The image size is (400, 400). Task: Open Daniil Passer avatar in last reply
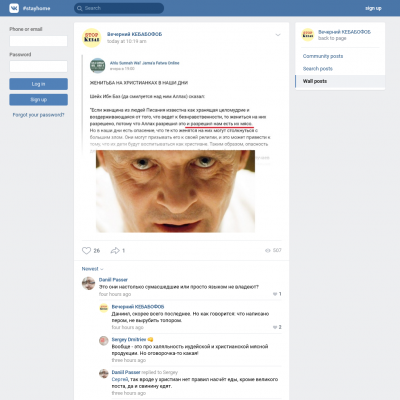click(104, 373)
